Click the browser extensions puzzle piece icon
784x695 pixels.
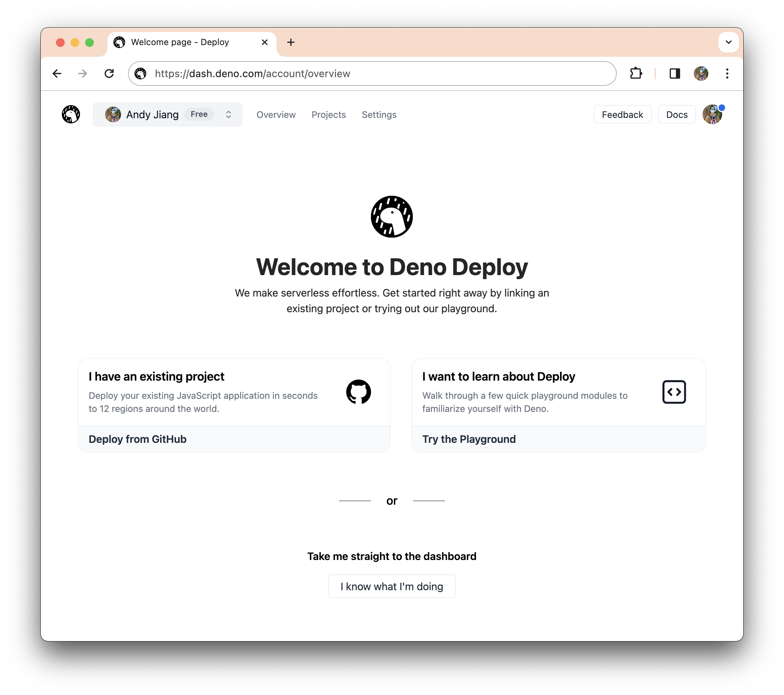(x=636, y=73)
